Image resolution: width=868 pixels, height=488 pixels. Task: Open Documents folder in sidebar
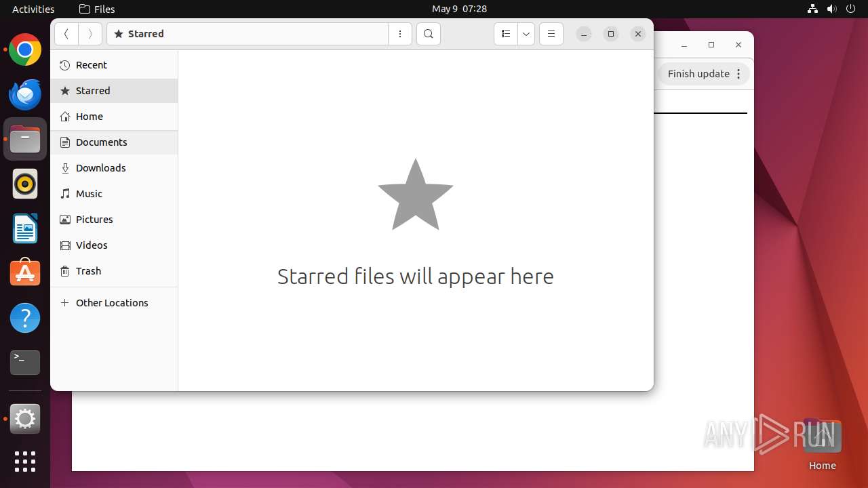pyautogui.click(x=114, y=142)
